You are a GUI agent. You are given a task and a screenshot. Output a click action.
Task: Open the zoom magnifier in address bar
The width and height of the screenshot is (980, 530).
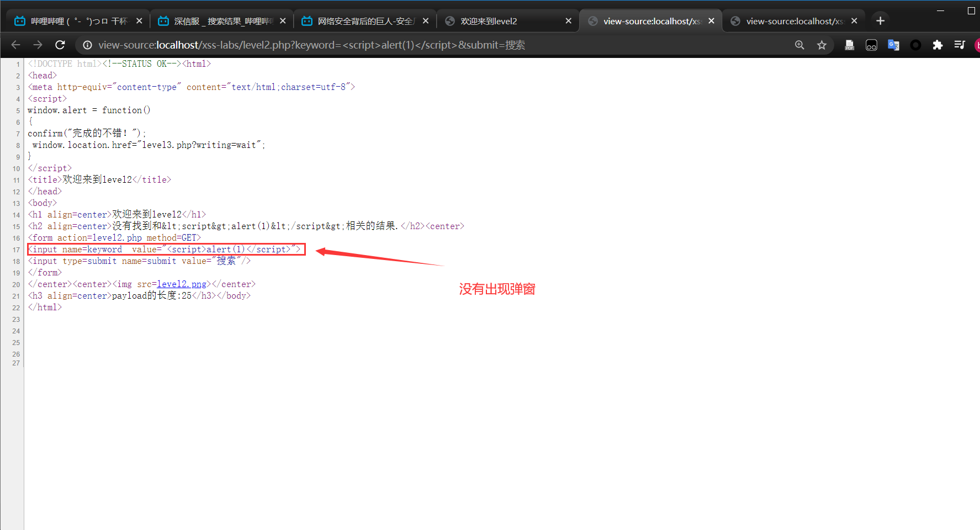(x=799, y=45)
